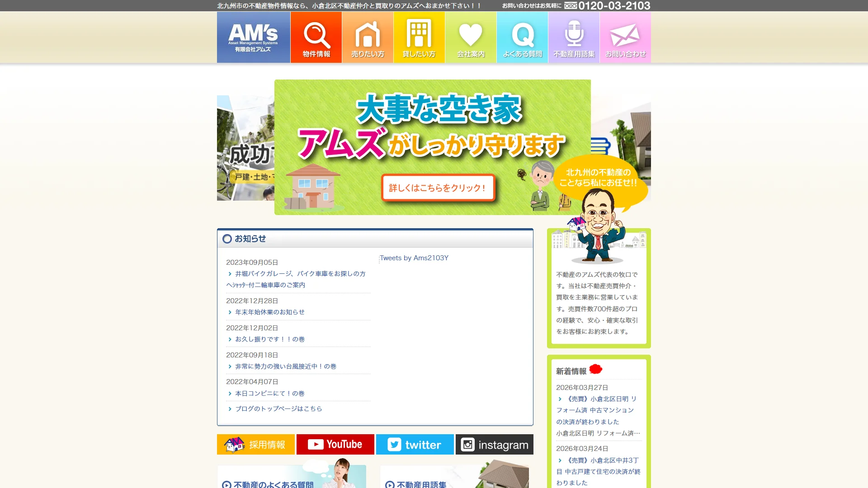
Task: Click the 牧口 representative cartoon illustration
Action: point(598,226)
